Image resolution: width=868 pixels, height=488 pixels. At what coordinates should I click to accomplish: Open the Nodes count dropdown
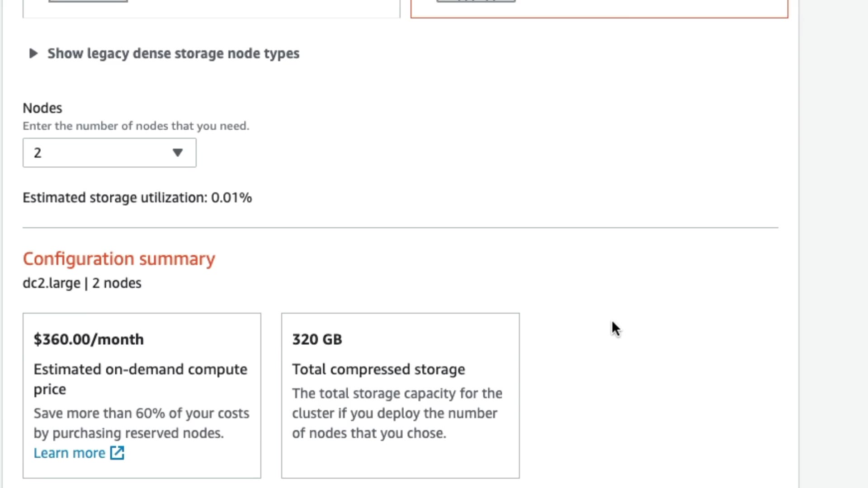coord(109,153)
